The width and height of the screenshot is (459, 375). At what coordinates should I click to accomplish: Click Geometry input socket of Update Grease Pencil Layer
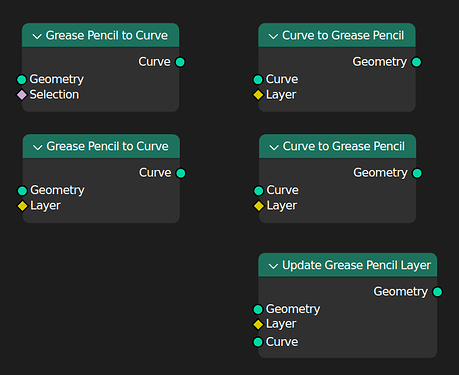click(258, 309)
